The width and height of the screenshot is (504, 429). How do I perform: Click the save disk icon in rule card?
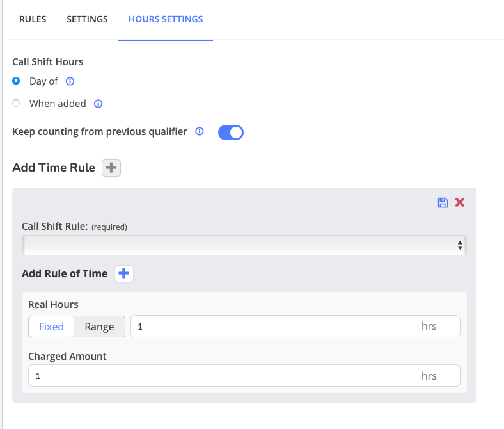[x=443, y=203]
